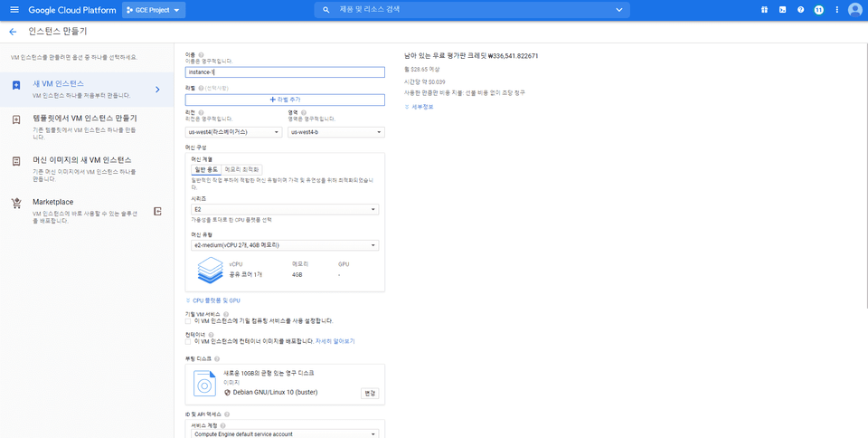
Task: Click help icon next to 영역 label
Action: [x=304, y=112]
